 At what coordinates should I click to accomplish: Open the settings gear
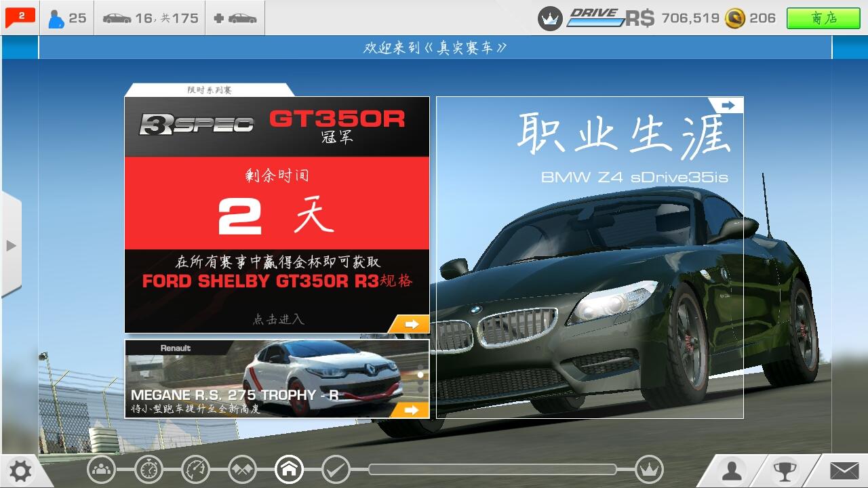[20, 470]
